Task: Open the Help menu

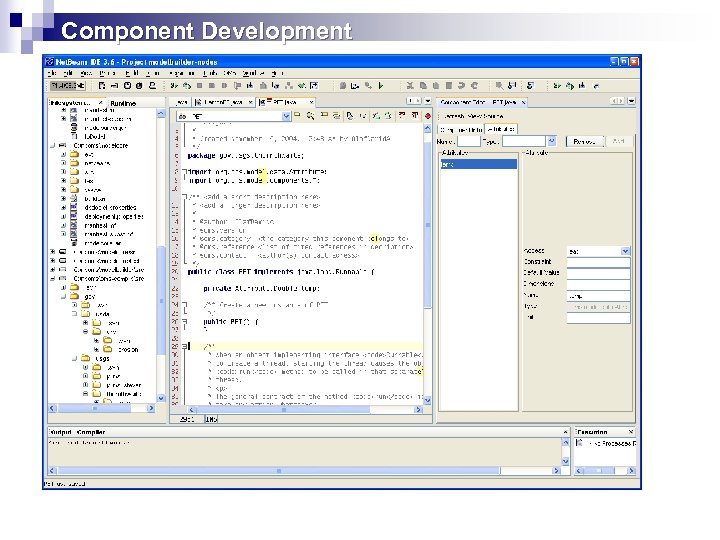Action: (276, 73)
